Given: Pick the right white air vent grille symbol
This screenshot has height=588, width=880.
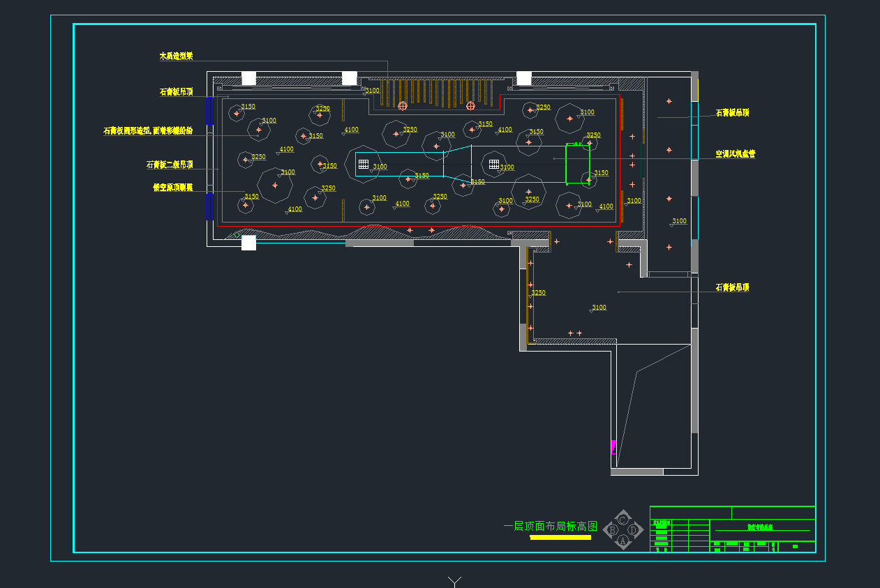Looking at the screenshot, I should tap(494, 164).
